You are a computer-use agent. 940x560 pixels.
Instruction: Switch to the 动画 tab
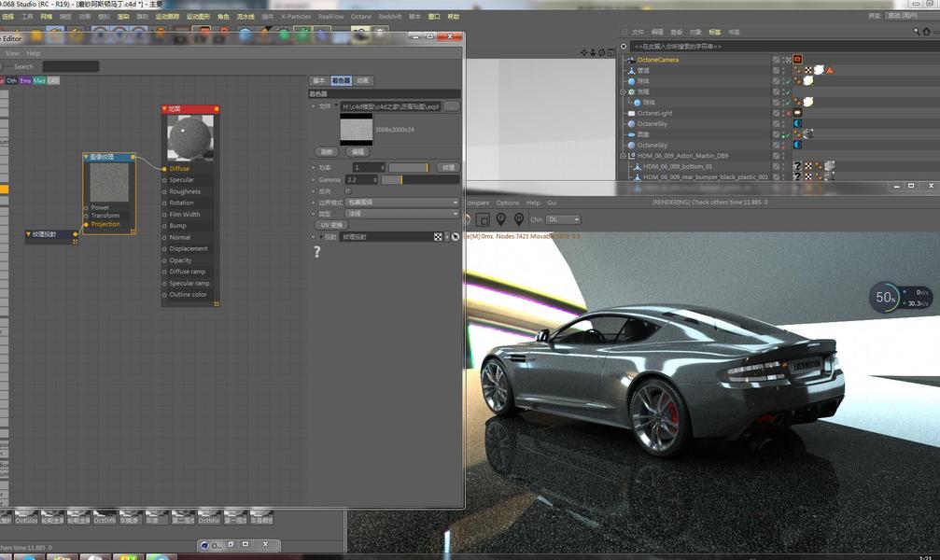click(363, 80)
